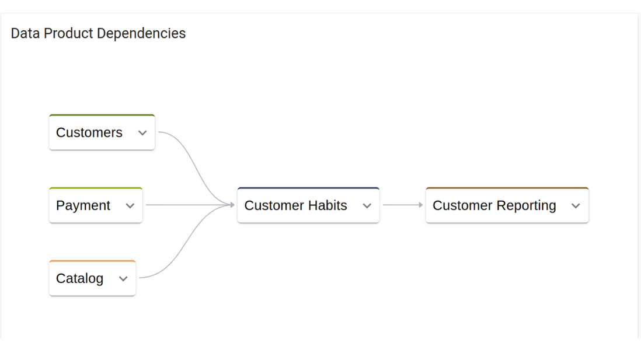Image resolution: width=641 pixels, height=364 pixels.
Task: Click the Data Product Dependencies heading
Action: tap(98, 33)
